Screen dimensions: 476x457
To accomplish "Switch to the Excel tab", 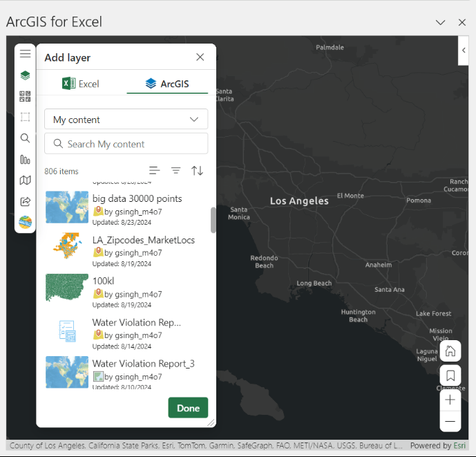I will point(80,84).
